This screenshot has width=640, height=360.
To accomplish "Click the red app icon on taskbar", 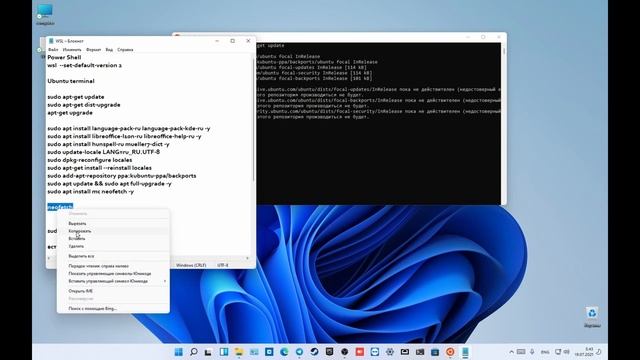I will [360, 352].
